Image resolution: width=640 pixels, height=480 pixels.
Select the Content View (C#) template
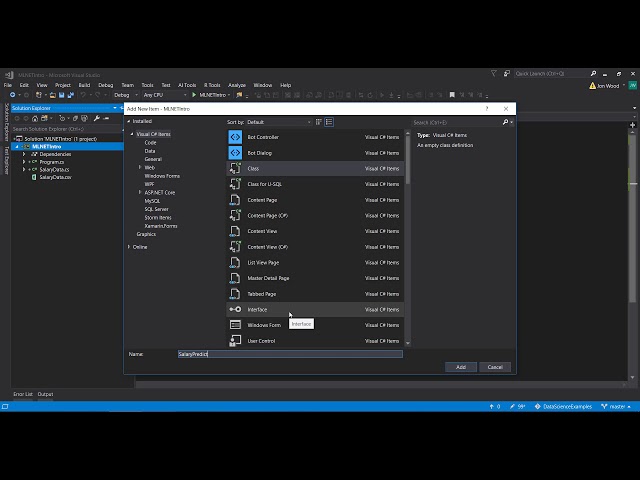[x=315, y=247]
